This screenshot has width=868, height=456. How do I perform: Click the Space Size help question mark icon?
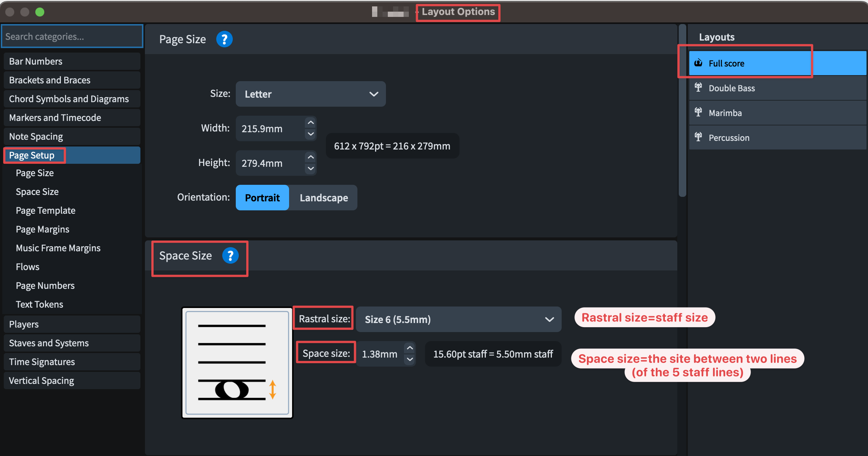click(x=230, y=256)
